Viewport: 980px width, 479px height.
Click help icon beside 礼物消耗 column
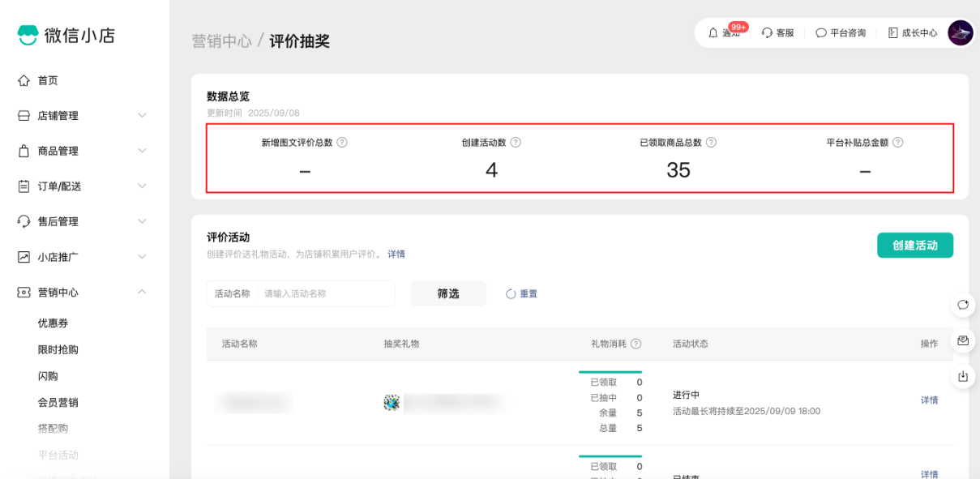pyautogui.click(x=636, y=344)
